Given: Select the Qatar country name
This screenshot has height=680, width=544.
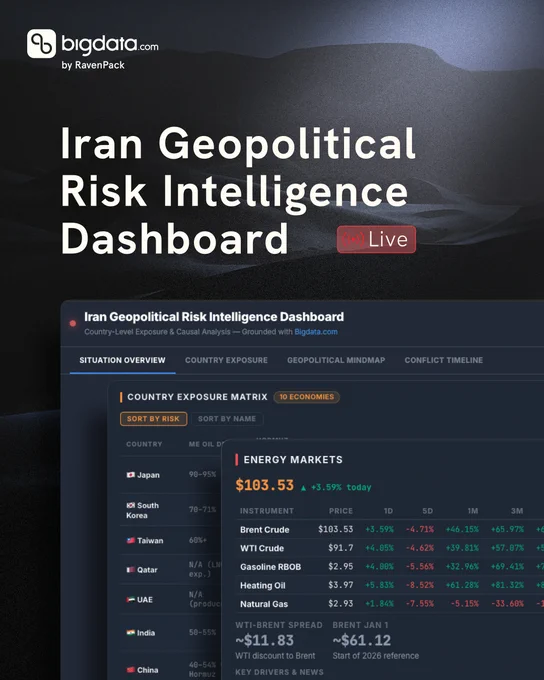Looking at the screenshot, I should pos(147,569).
